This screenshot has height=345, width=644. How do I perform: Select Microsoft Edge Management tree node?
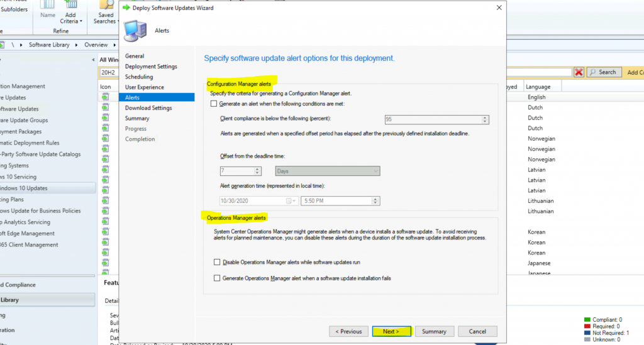[x=27, y=233]
